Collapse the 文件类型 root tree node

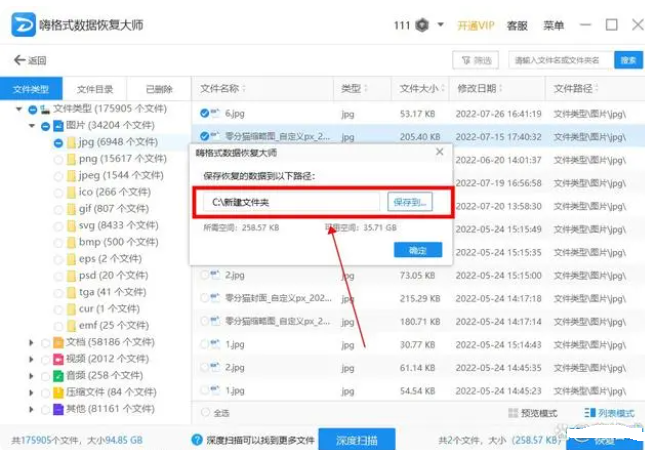19,109
